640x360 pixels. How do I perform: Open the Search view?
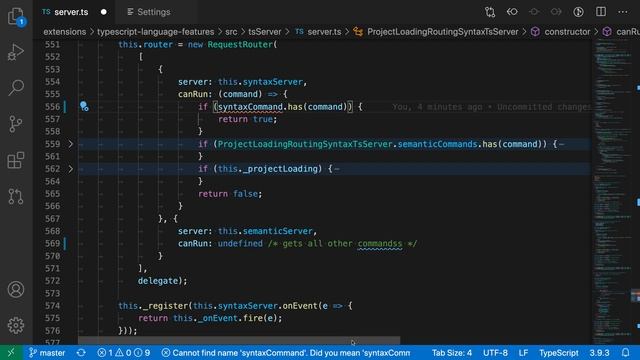click(x=16, y=87)
